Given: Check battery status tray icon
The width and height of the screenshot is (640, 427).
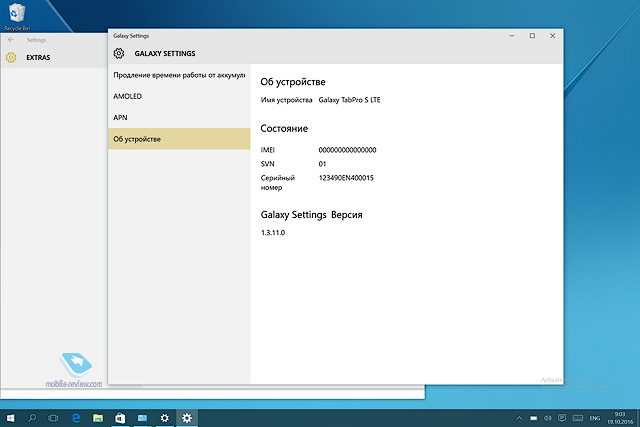Looking at the screenshot, I should [533, 418].
